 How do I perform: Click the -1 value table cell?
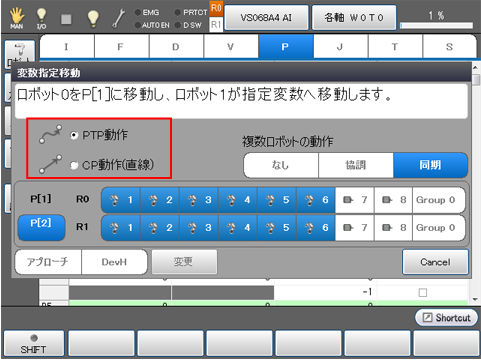pos(326,292)
